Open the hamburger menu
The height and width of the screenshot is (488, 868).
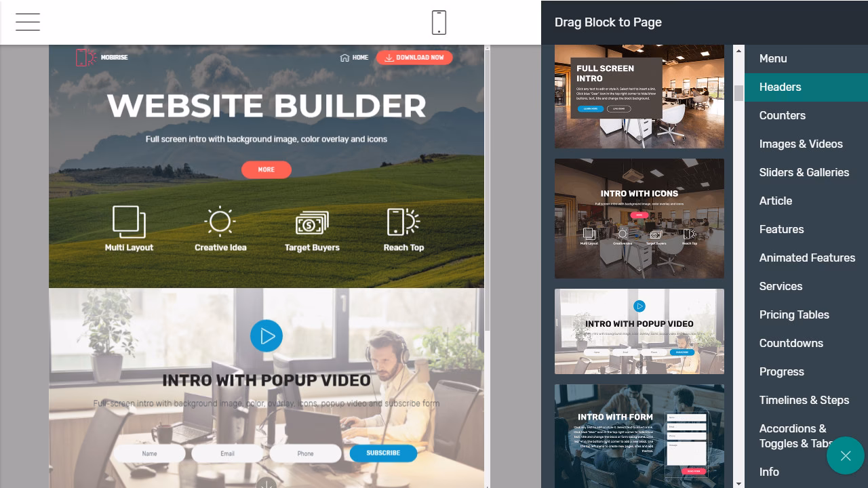coord(27,22)
